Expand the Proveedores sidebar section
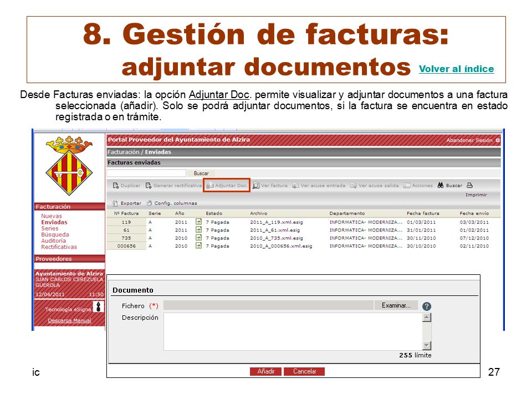Screen dimensions: 532x399 click(x=70, y=259)
